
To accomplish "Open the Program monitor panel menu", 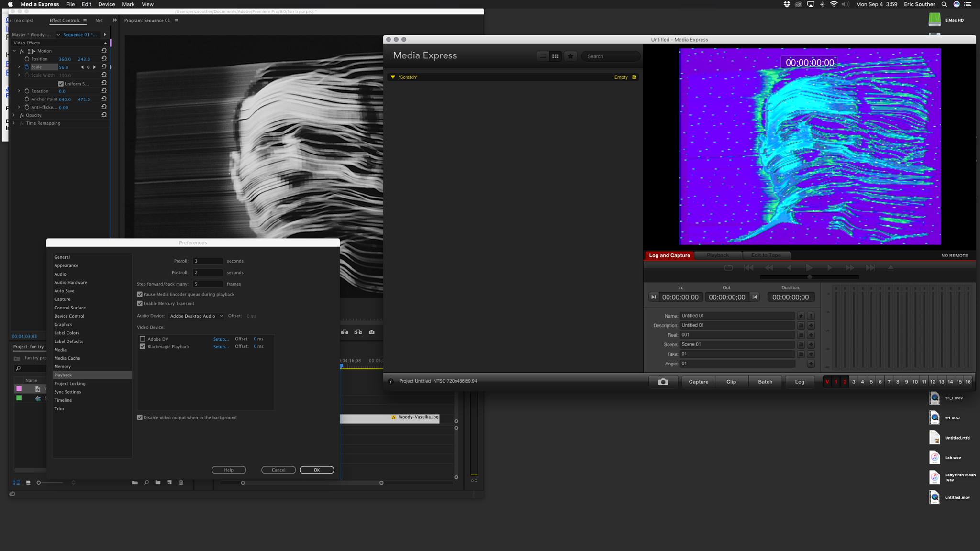I will click(x=177, y=21).
